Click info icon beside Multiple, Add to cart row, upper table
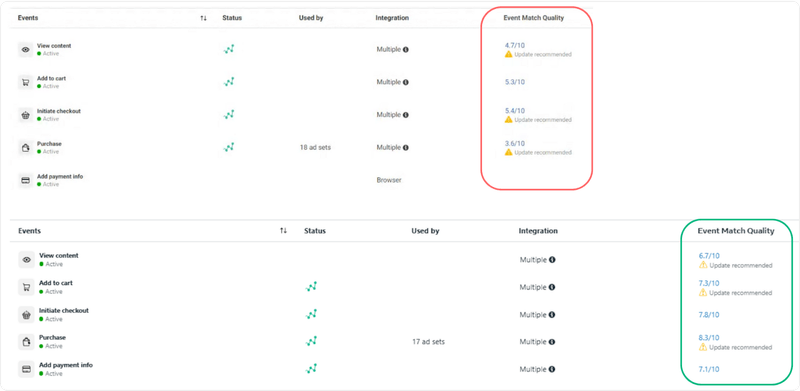This screenshot has width=800, height=391. pyautogui.click(x=406, y=82)
